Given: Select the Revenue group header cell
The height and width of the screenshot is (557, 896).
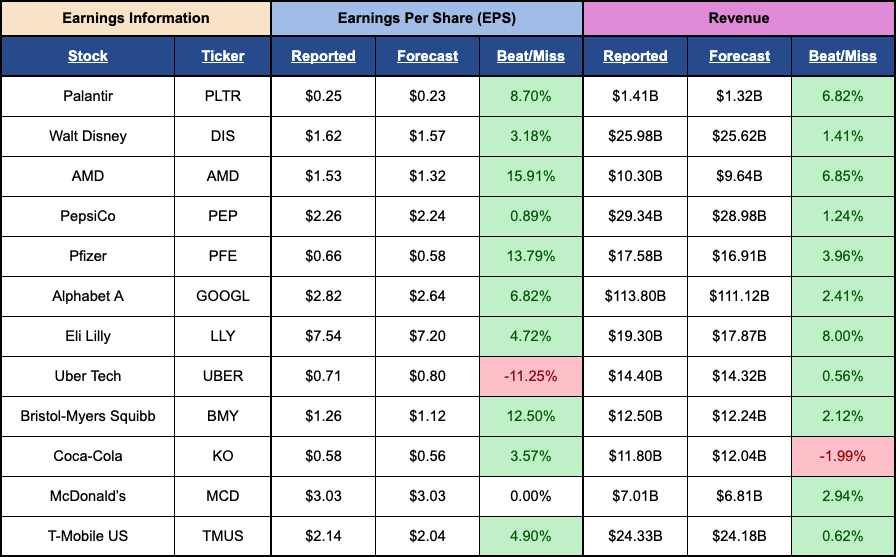Looking at the screenshot, I should point(739,18).
